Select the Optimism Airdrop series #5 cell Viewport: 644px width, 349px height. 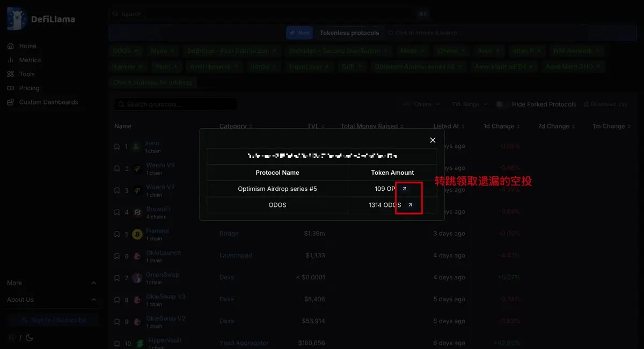pyautogui.click(x=277, y=189)
